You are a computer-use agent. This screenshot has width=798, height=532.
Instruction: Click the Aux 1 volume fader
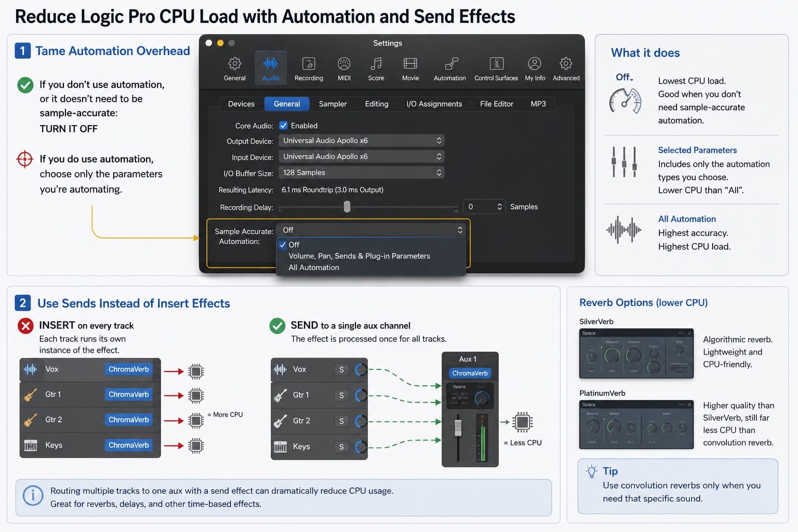[x=458, y=427]
